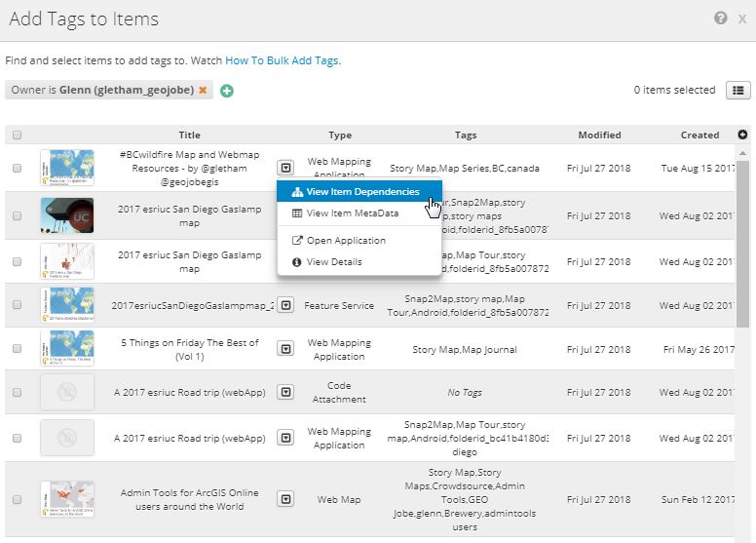The height and width of the screenshot is (543, 756).
Task: Switch to list view layout icon
Action: click(x=737, y=91)
